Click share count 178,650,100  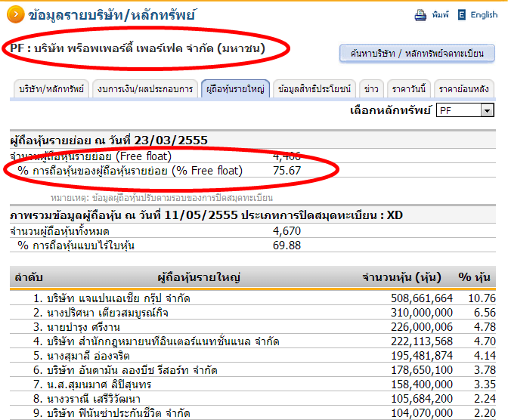[422, 370]
